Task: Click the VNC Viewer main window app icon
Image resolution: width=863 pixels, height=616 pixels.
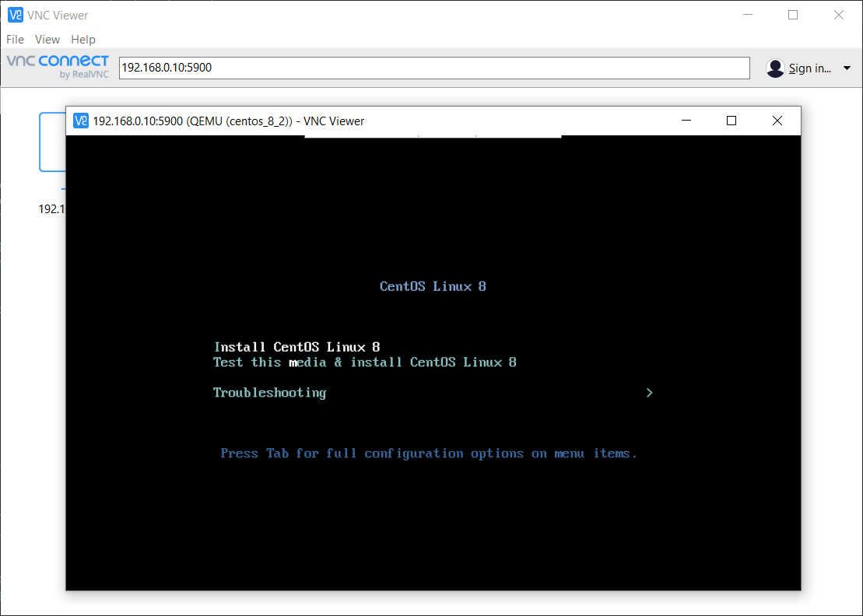Action: click(16, 15)
